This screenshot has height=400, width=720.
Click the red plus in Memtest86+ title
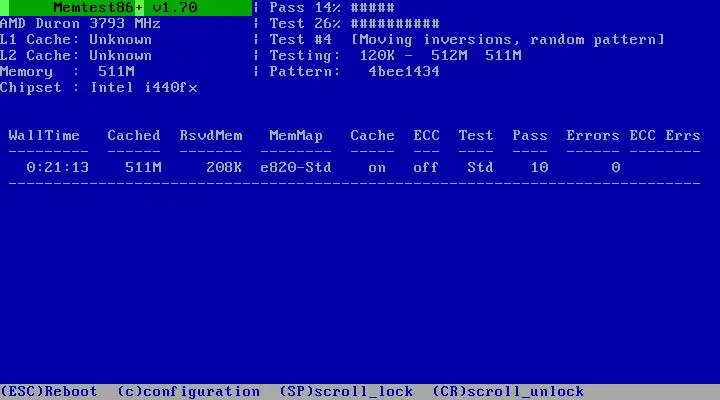click(139, 8)
